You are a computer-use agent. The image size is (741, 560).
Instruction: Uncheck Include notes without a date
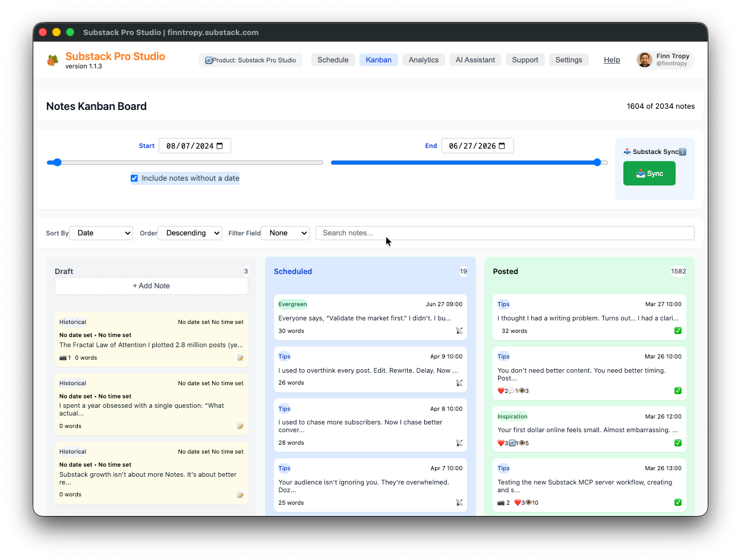[x=134, y=178]
